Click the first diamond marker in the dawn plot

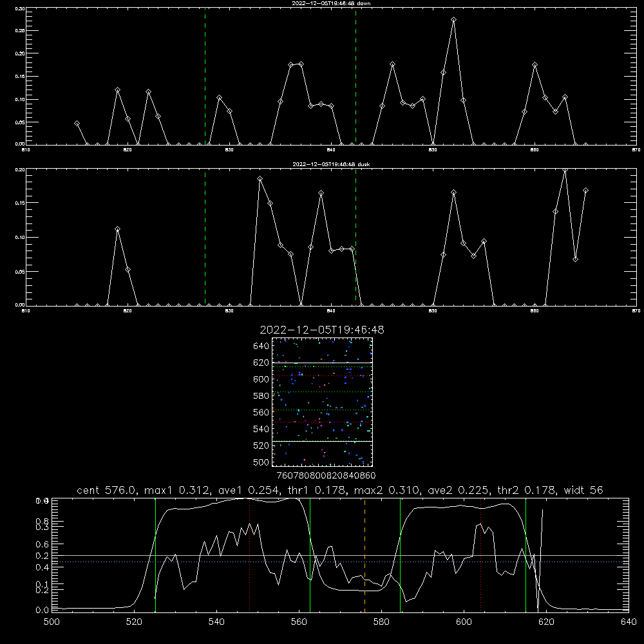click(x=77, y=124)
